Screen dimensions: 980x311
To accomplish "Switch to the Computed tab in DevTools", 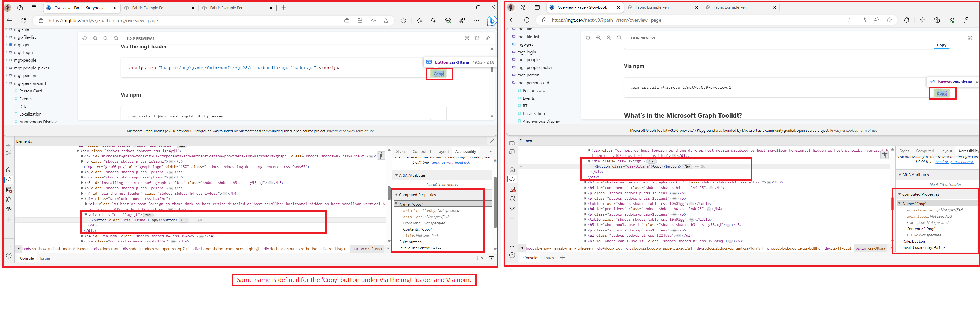I will click(421, 151).
